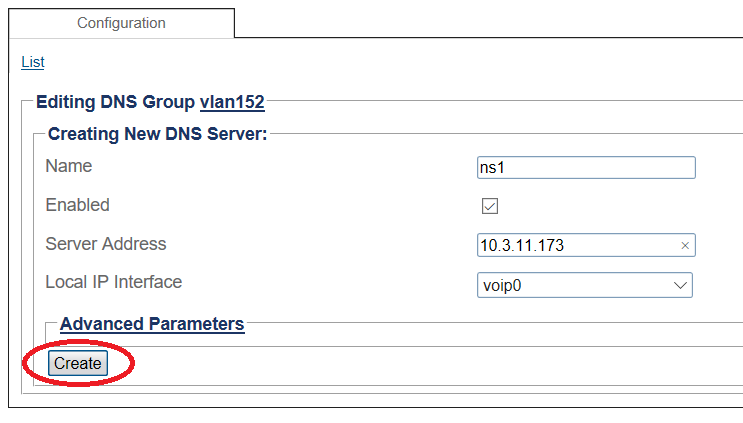Click the Name field label
This screenshot has height=423, width=743.
pos(69,166)
